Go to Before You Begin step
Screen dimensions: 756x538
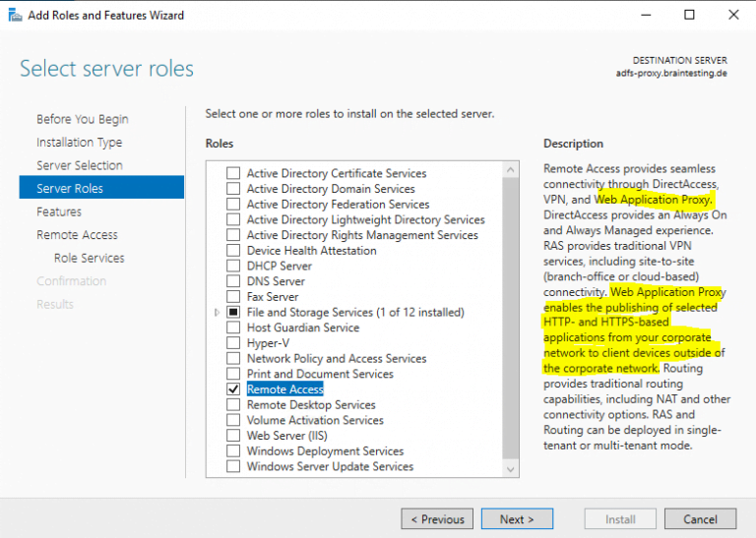83,119
